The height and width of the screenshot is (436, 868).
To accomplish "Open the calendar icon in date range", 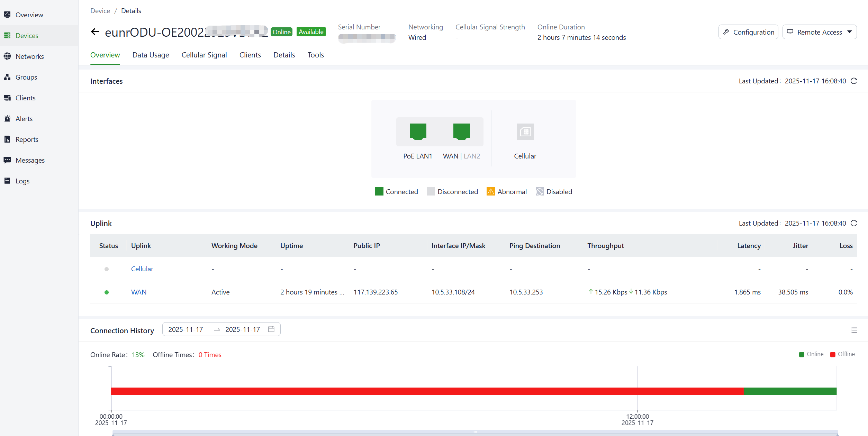I will point(271,329).
